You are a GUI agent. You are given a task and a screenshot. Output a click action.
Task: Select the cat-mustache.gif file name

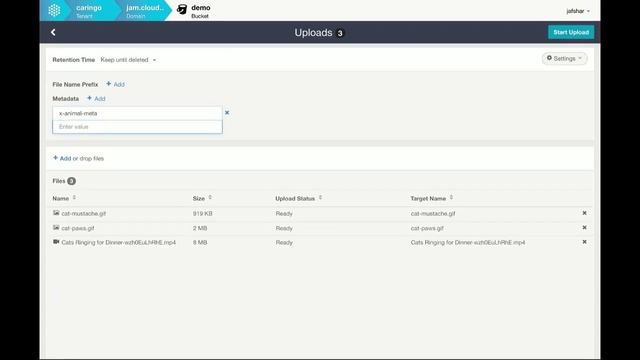(x=84, y=213)
